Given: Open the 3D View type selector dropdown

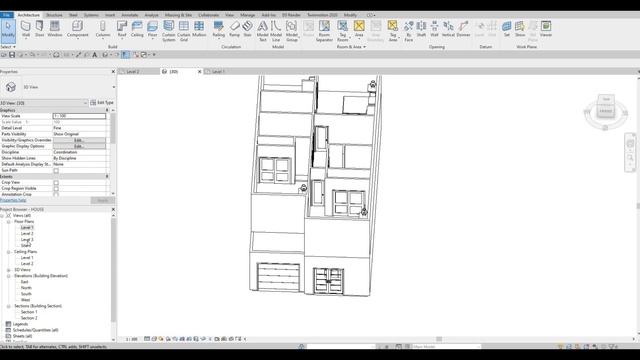Looking at the screenshot, I should 113,87.
